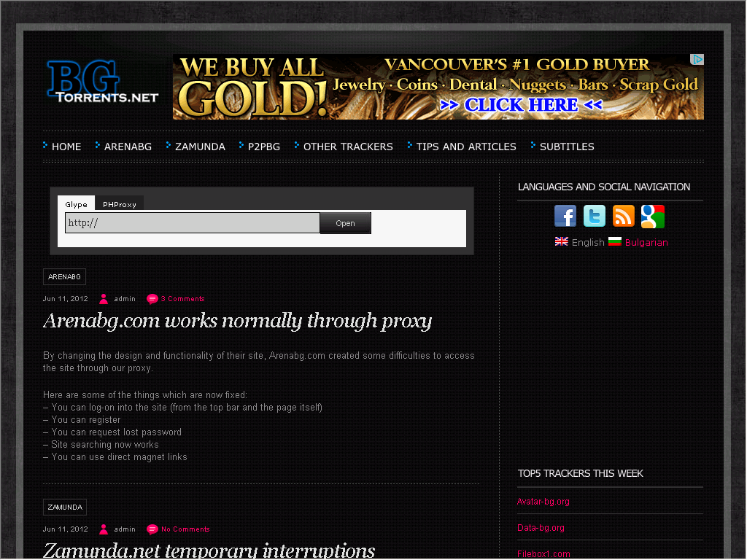Click the RSS feed icon
The image size is (747, 560).
pos(624,217)
